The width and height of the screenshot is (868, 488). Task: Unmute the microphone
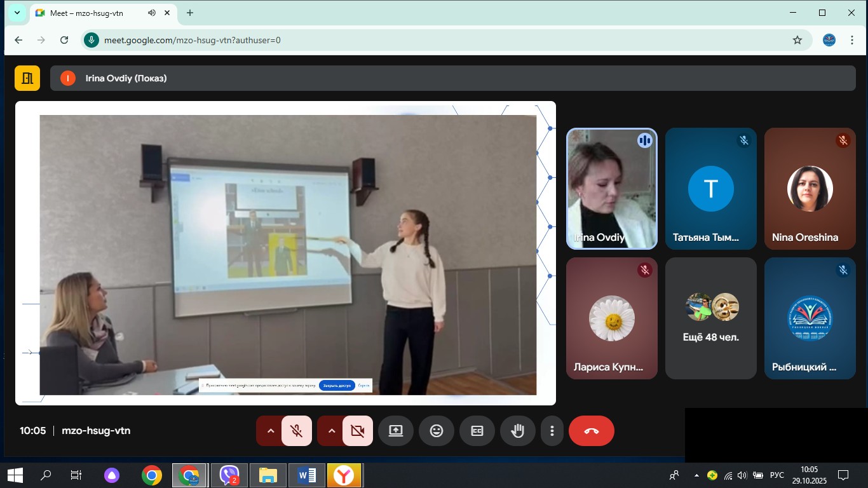[x=296, y=431]
